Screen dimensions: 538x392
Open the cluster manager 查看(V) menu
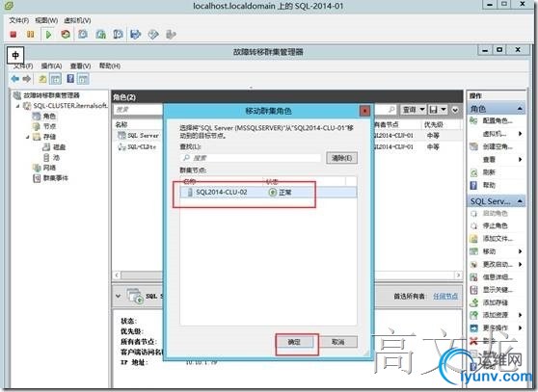(x=81, y=65)
